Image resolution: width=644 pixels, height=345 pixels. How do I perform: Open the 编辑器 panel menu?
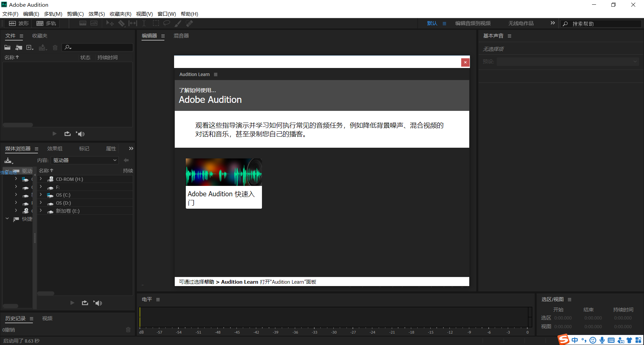163,36
